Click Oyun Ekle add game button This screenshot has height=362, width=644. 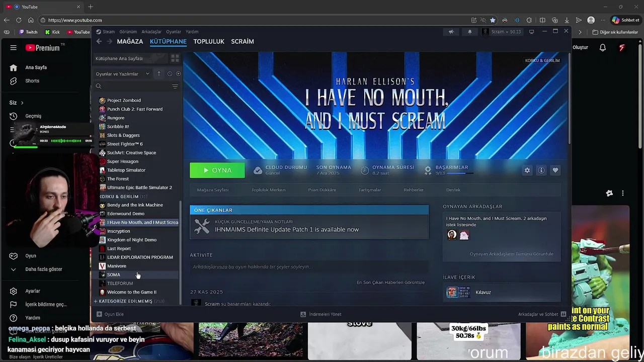point(110,314)
